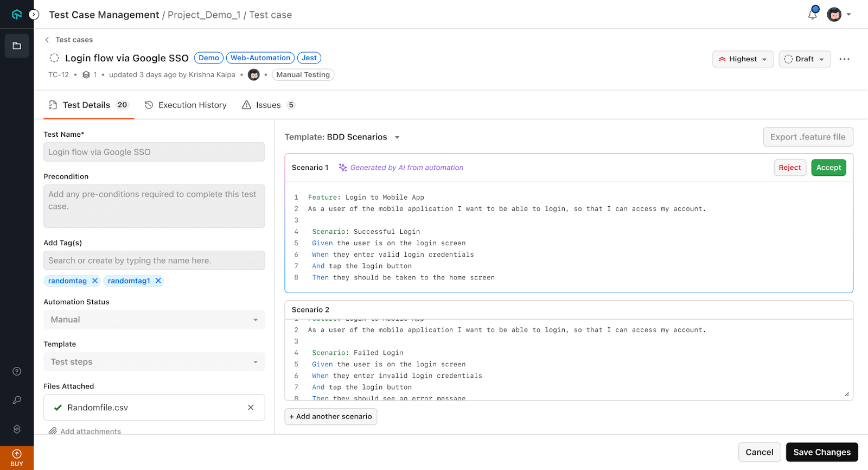Click the Jest tag
The height and width of the screenshot is (470, 868).
(x=309, y=58)
